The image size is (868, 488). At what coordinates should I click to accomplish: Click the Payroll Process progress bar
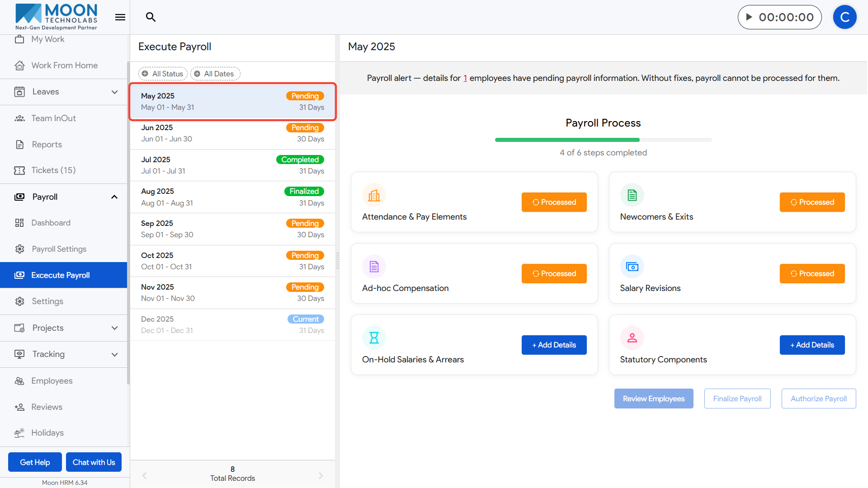pyautogui.click(x=603, y=140)
